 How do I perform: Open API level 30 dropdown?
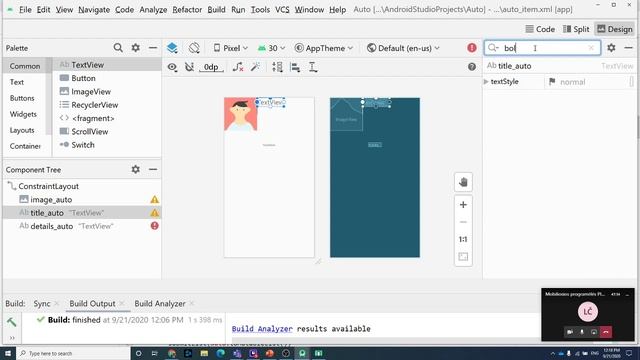point(271,48)
